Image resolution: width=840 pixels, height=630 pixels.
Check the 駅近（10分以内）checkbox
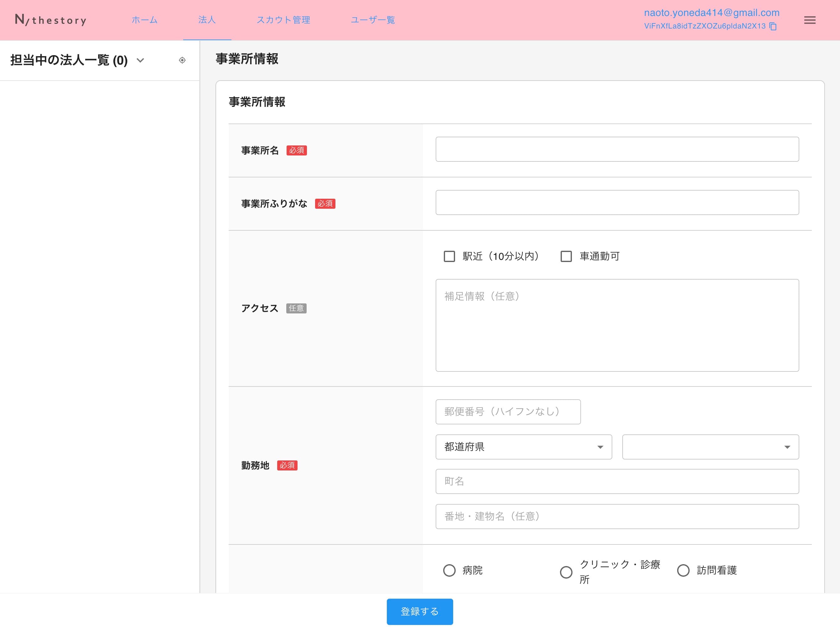(449, 256)
